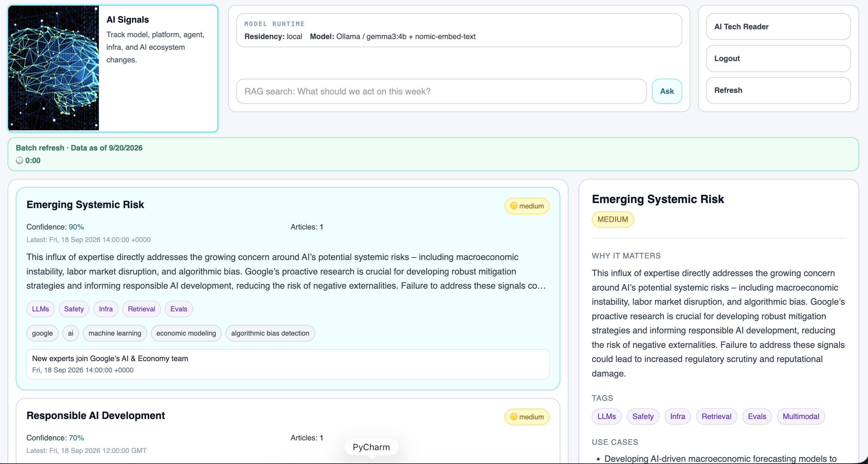The width and height of the screenshot is (868, 464).
Task: Open article New experts join Google's AI & Economy team
Action: (x=288, y=364)
